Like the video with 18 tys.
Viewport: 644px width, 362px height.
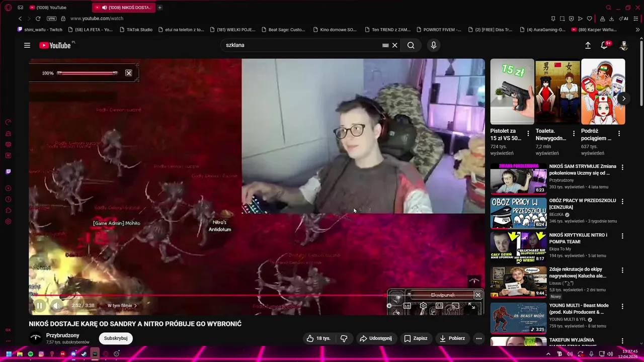tap(318, 338)
